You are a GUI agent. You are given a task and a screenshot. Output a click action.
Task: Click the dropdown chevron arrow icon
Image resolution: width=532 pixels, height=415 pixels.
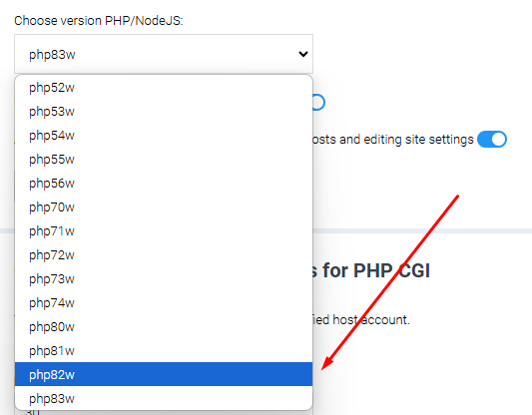click(303, 54)
